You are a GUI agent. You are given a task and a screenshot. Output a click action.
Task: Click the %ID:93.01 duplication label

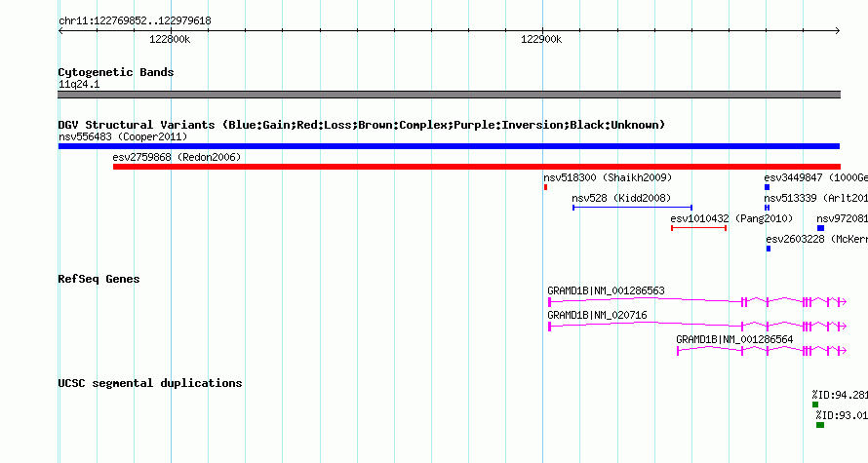pyautogui.click(x=842, y=415)
